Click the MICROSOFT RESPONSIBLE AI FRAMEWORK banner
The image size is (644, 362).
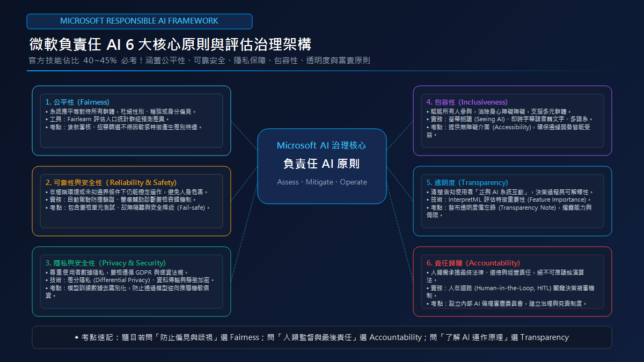(x=140, y=21)
